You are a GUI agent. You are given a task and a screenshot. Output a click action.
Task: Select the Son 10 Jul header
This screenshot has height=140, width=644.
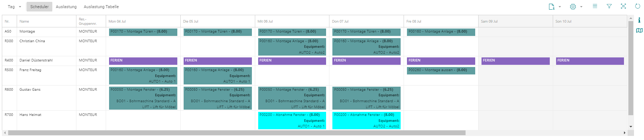(x=590, y=21)
